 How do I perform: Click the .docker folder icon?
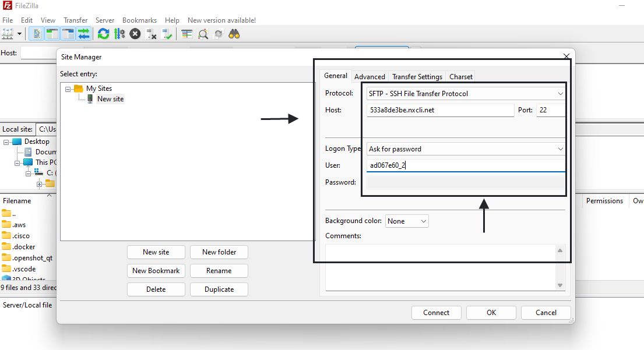6,246
